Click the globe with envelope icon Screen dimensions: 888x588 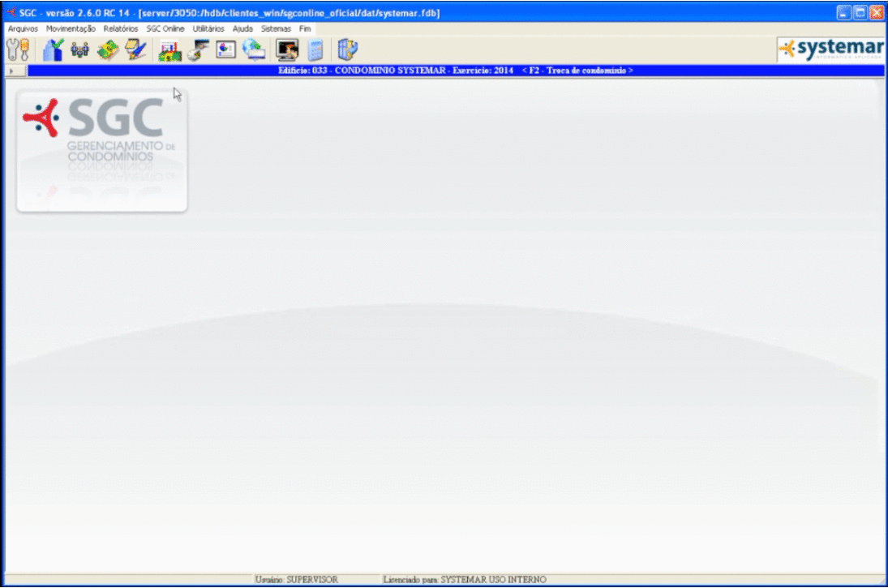[254, 50]
